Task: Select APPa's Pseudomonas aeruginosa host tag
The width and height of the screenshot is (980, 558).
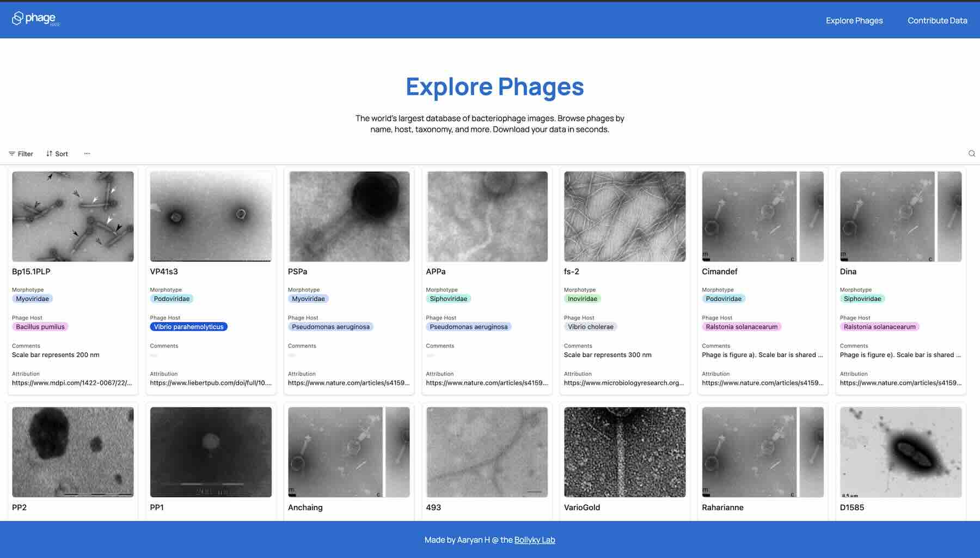Action: 469,327
